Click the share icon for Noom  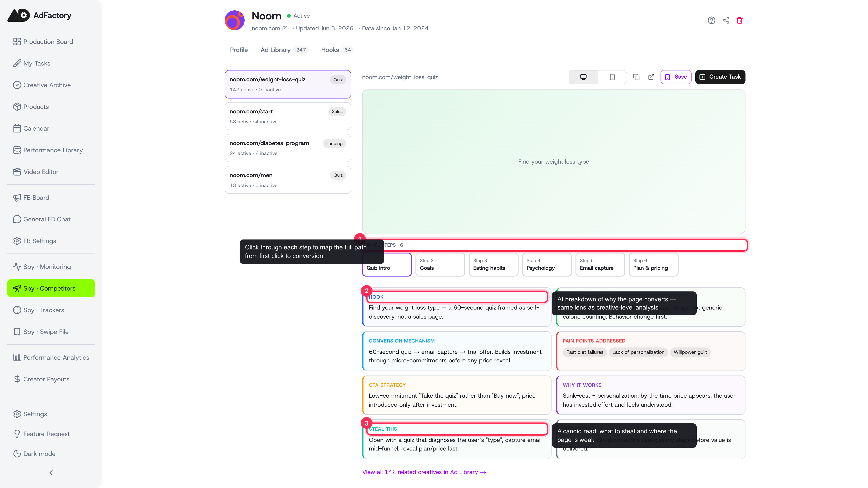pyautogui.click(x=726, y=21)
